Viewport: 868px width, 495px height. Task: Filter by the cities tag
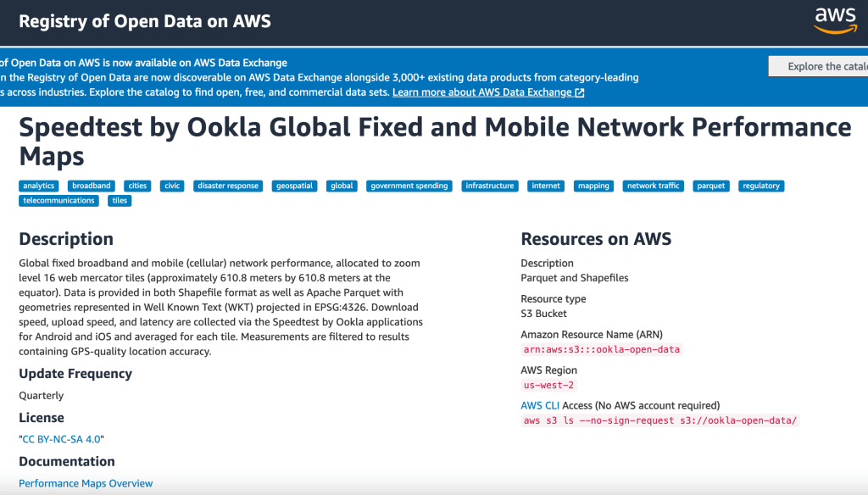click(x=136, y=186)
